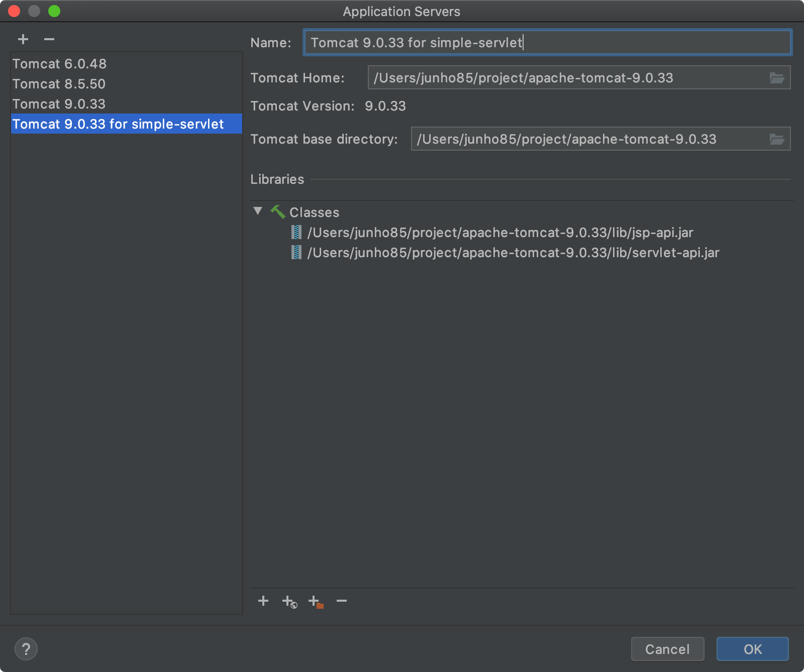Add a new application server

point(23,39)
